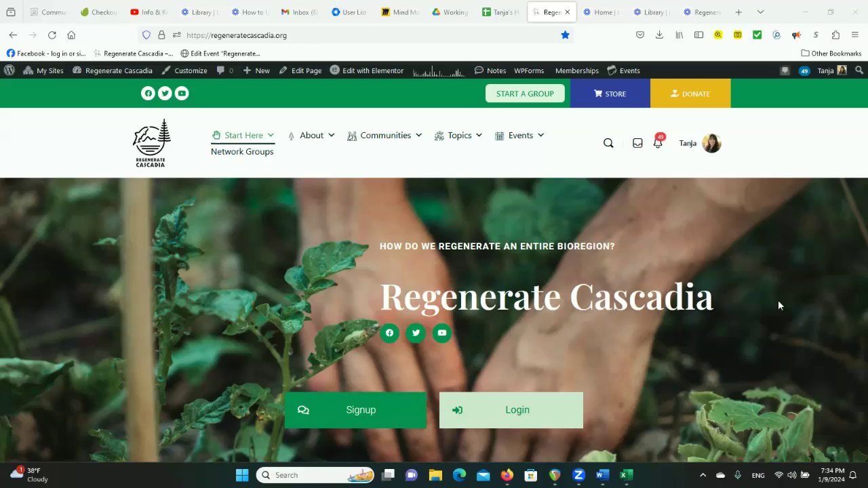Viewport: 868px width, 488px height.
Task: Open Tanja account menu in admin bar
Action: (832, 70)
